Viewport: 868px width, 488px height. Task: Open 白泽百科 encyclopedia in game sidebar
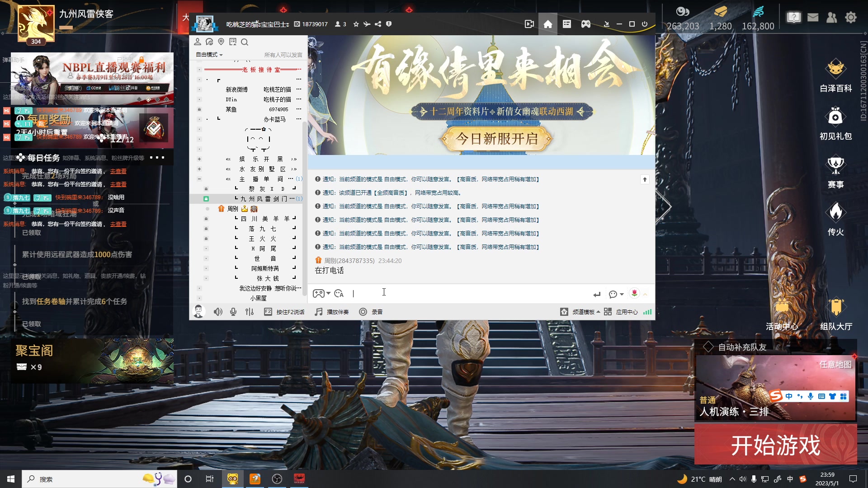[835, 76]
